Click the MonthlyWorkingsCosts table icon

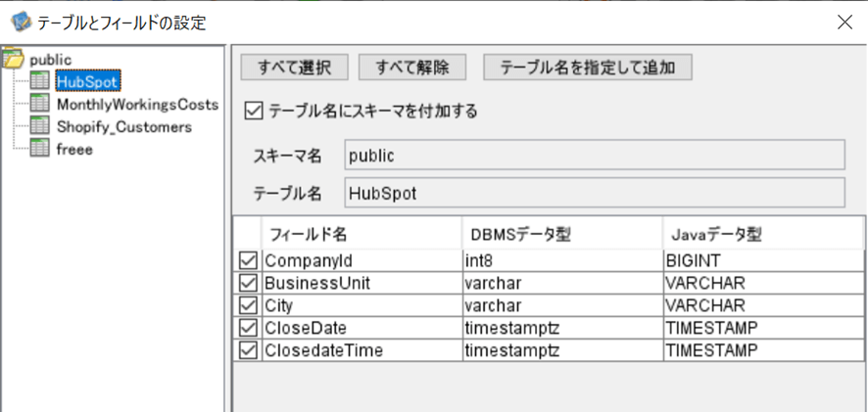40,104
